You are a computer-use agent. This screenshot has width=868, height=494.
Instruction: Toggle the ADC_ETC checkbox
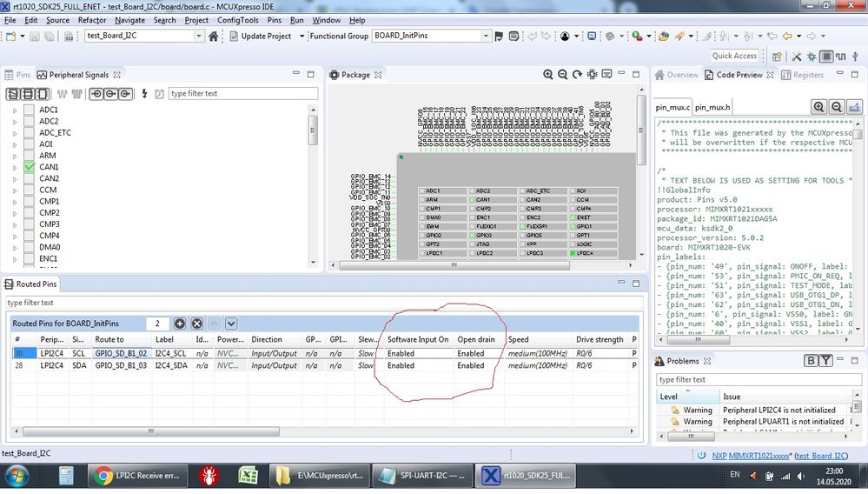(x=30, y=132)
